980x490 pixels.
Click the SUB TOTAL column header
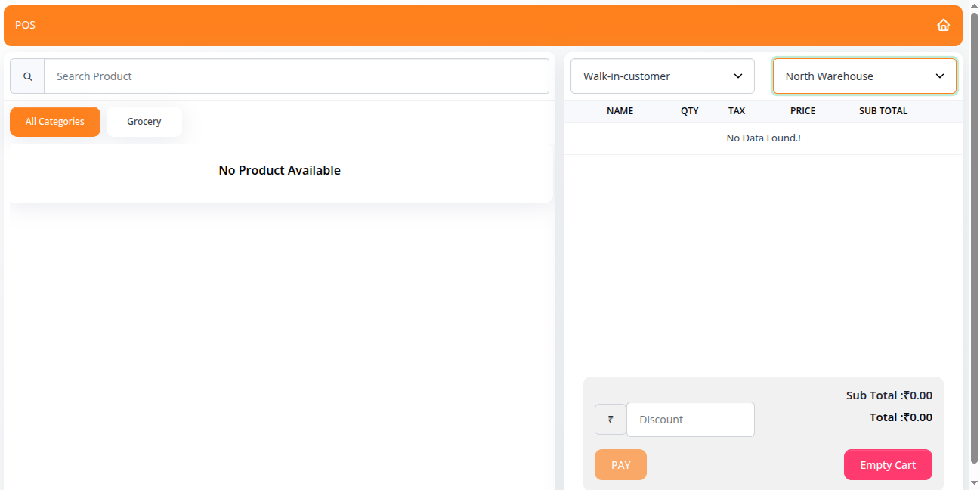883,111
